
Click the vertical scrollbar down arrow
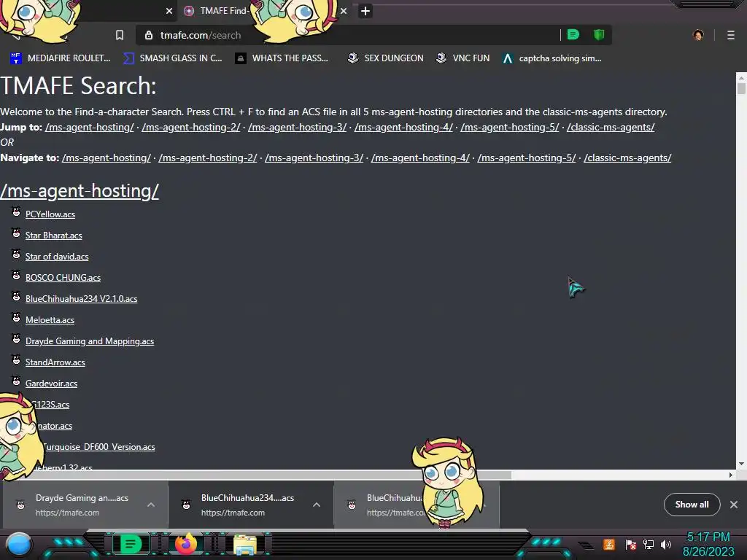pyautogui.click(x=741, y=464)
